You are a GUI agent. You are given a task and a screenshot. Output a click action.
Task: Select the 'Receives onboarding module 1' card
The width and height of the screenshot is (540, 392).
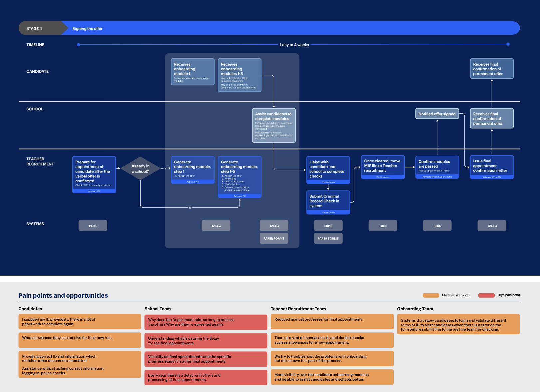193,72
